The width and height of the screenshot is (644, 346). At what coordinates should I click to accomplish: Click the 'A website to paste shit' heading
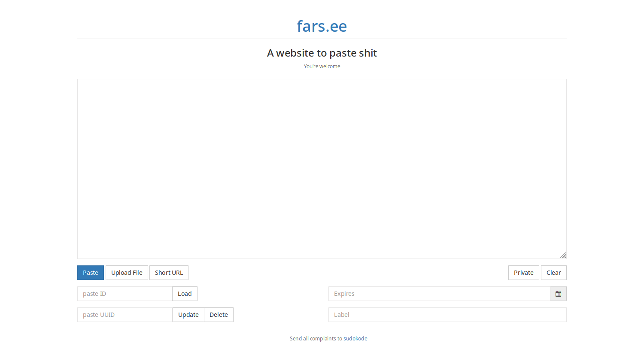point(322,53)
